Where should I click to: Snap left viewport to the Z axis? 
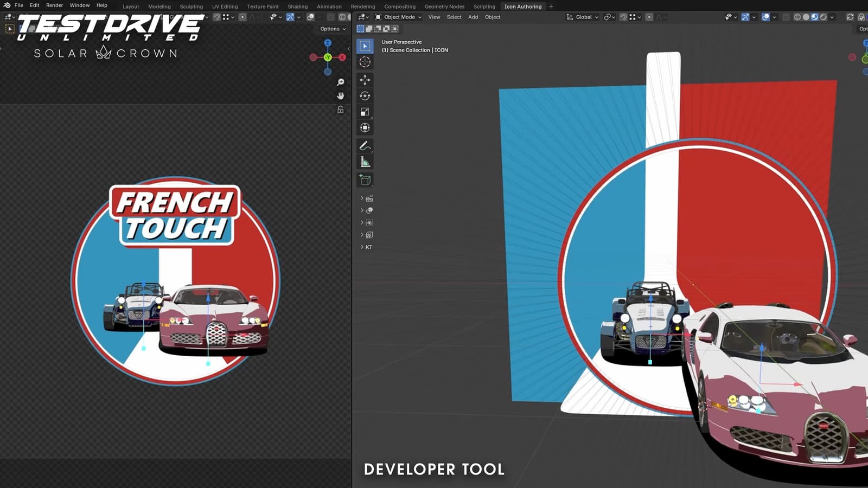[328, 43]
